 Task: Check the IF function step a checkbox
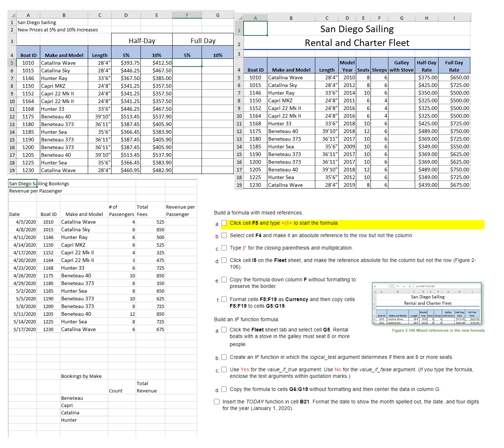tap(224, 329)
